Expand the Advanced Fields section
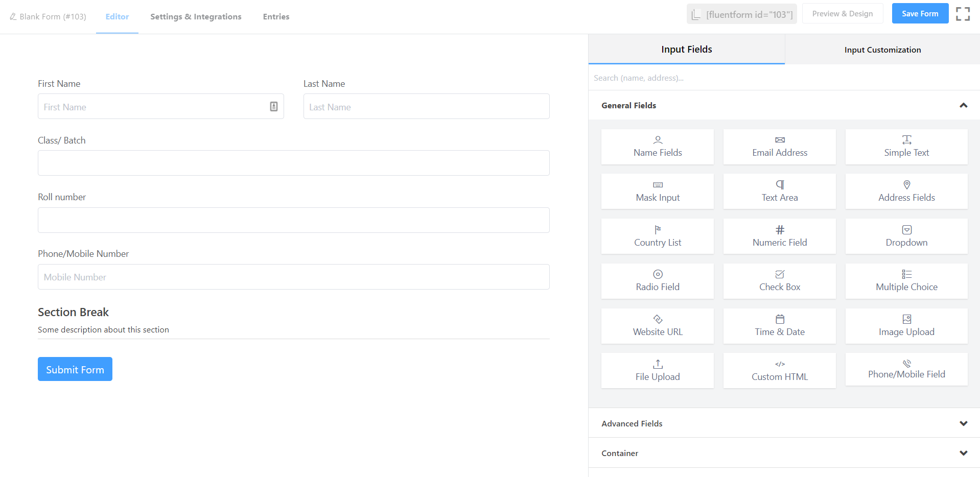980x477 pixels. pos(963,423)
